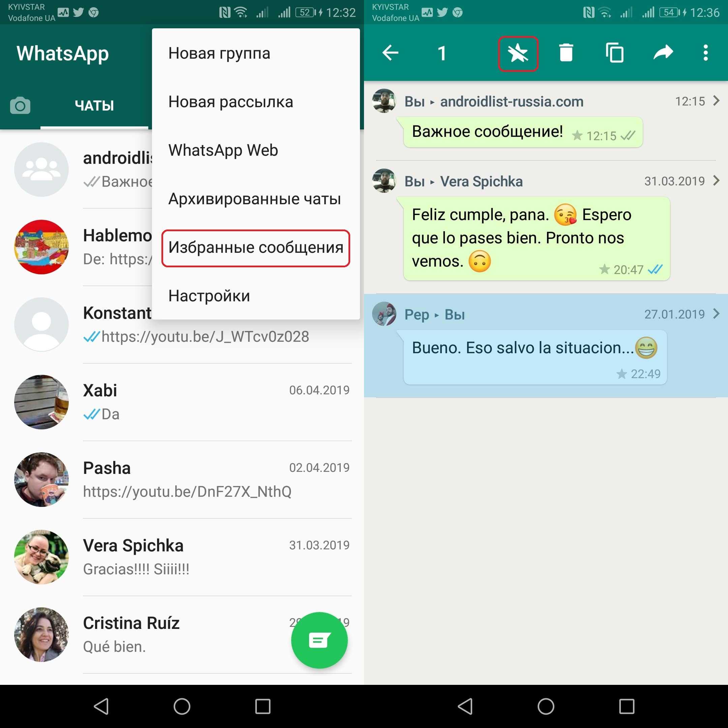The image size is (728, 728).
Task: Select 'Избранные сообщения' from menu
Action: pyautogui.click(x=255, y=247)
